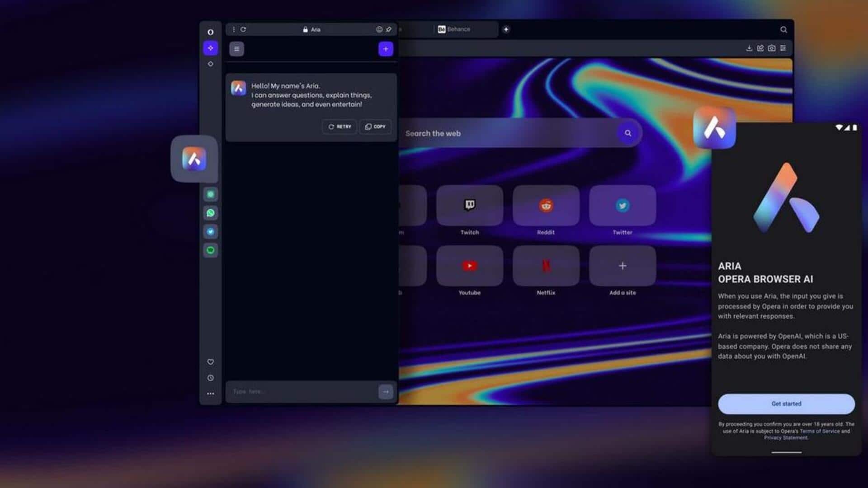Click the edit pinboard toolbar icon

click(x=760, y=48)
